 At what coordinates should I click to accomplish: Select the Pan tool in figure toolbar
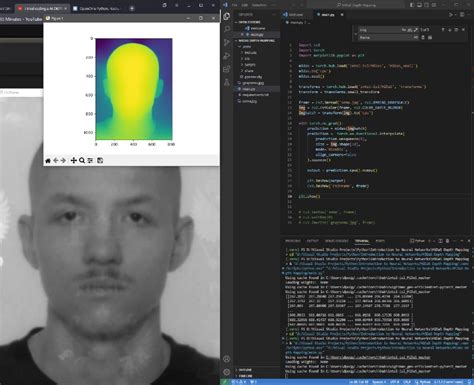pos(73,161)
